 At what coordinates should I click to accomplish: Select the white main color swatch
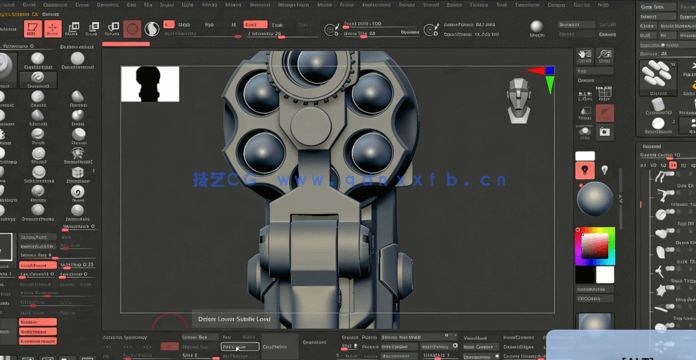click(x=605, y=275)
